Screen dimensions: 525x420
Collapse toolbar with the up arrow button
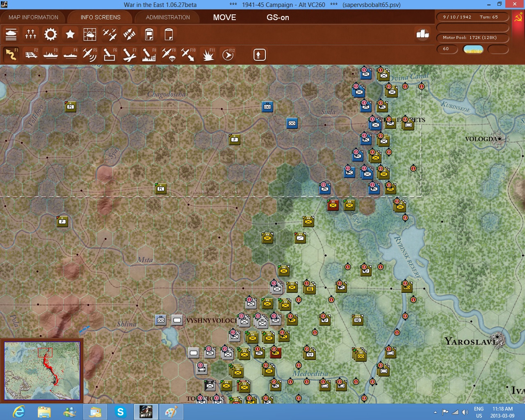pyautogui.click(x=259, y=55)
